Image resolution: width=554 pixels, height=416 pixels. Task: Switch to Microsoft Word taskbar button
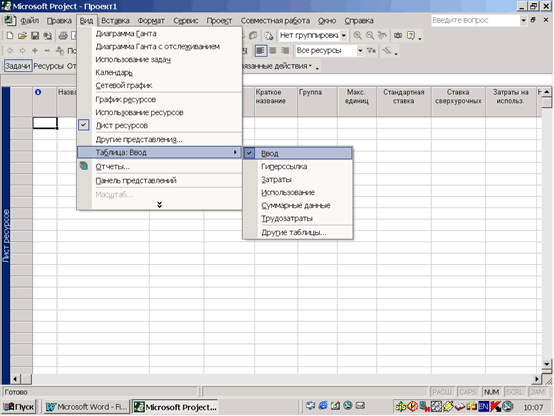click(x=86, y=407)
